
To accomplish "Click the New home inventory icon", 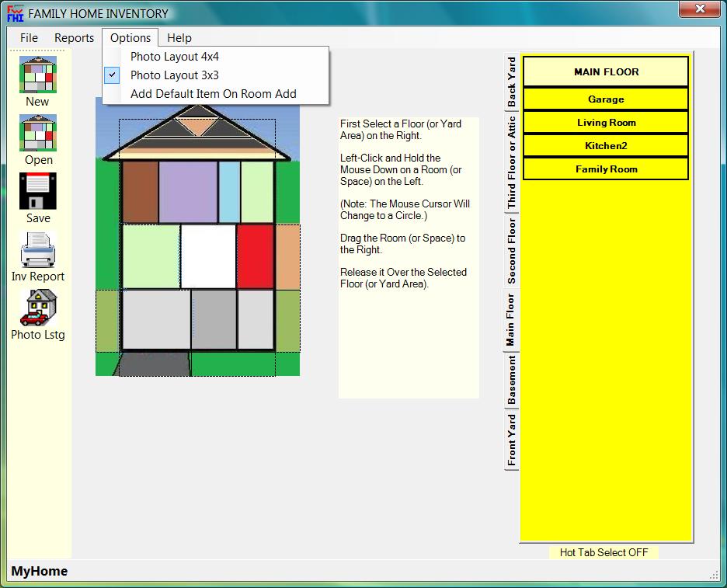I will click(x=38, y=75).
